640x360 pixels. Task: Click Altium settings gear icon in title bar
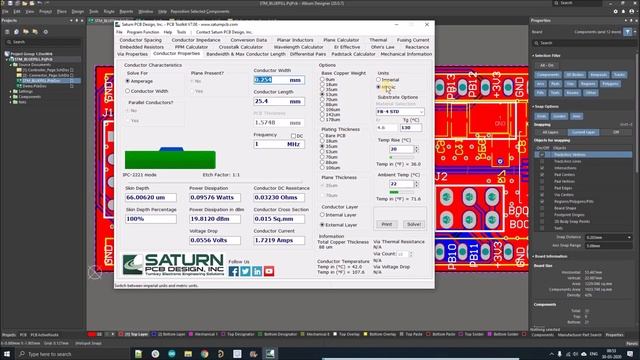pos(616,11)
